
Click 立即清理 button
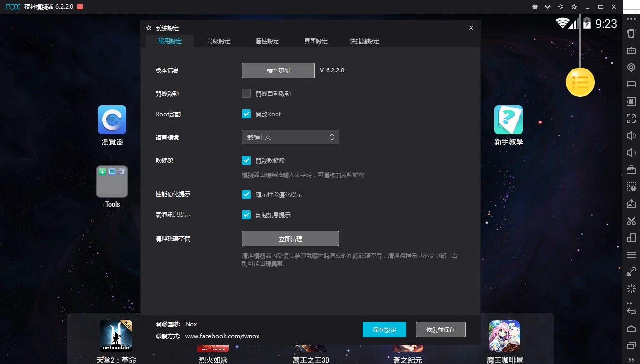[x=290, y=239]
